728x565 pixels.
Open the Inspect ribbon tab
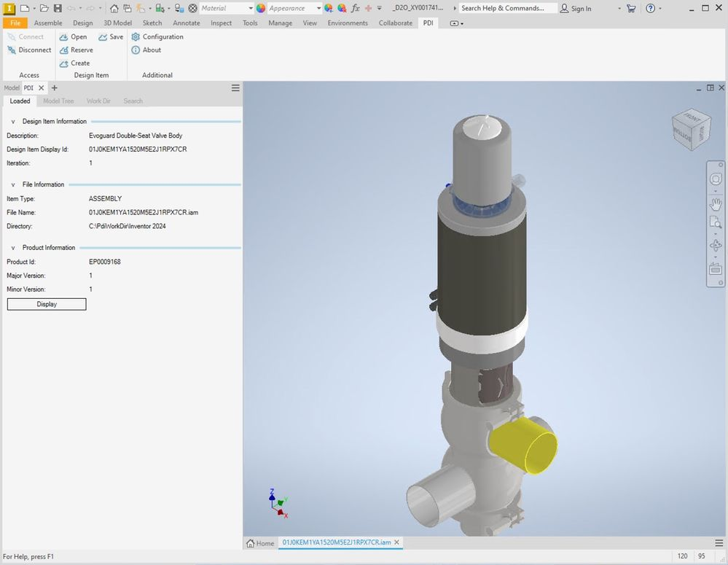(221, 23)
